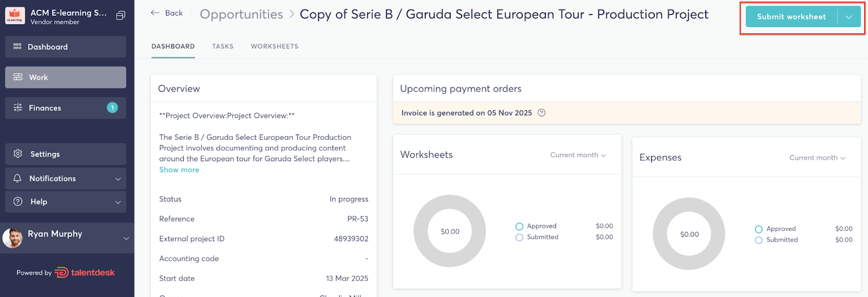The width and height of the screenshot is (868, 297).
Task: Open Worksheets Current month dropdown
Action: point(578,155)
